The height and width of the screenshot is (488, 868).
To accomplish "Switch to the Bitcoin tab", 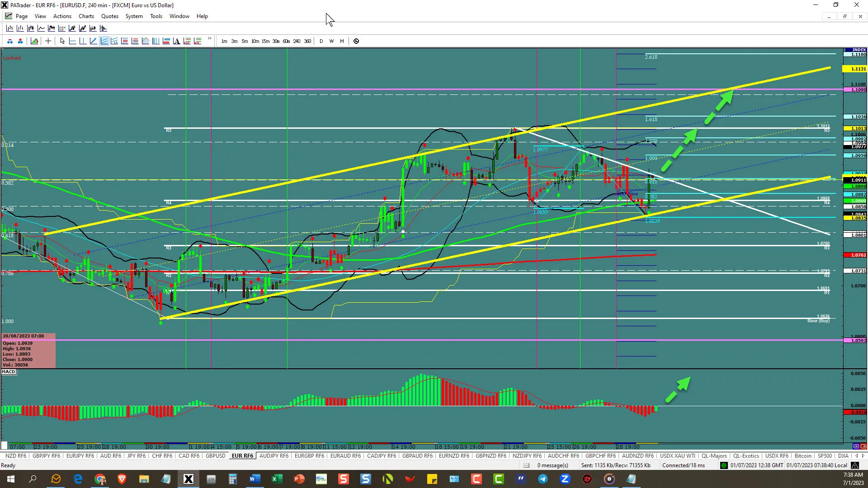I will coord(803,456).
